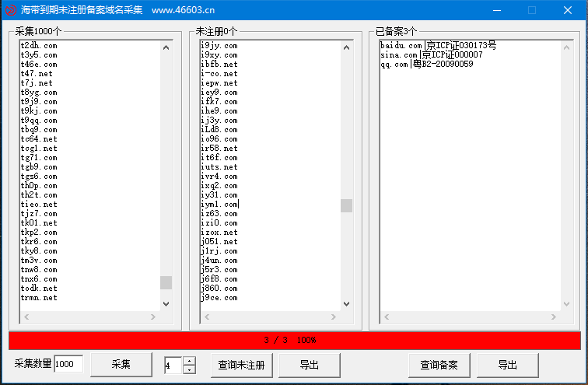Screen dimensions: 588x385
Task: Select t9qq.com in the 采集 list
Action: (39, 121)
